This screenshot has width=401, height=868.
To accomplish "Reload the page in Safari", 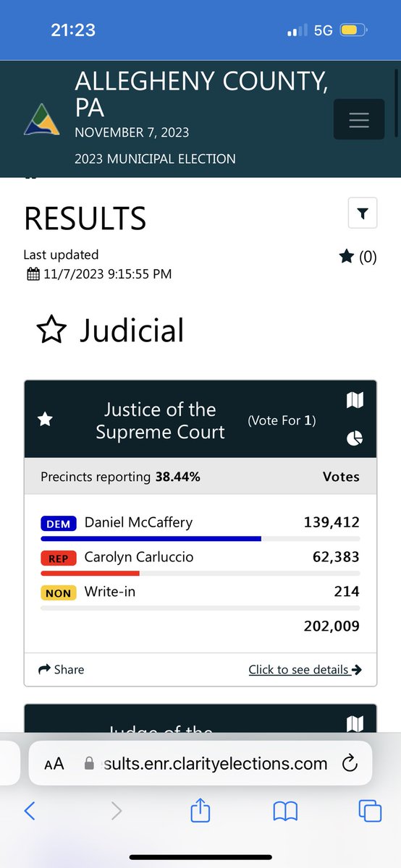I will coord(350,764).
